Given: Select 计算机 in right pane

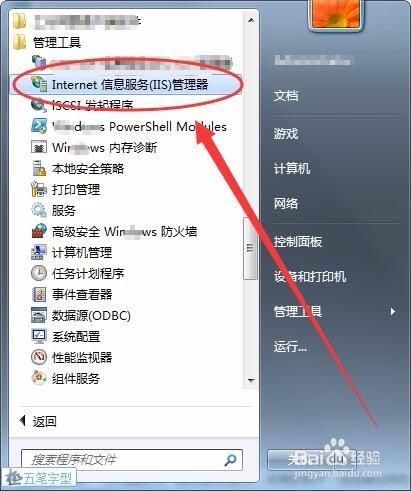Looking at the screenshot, I should pos(292,168).
